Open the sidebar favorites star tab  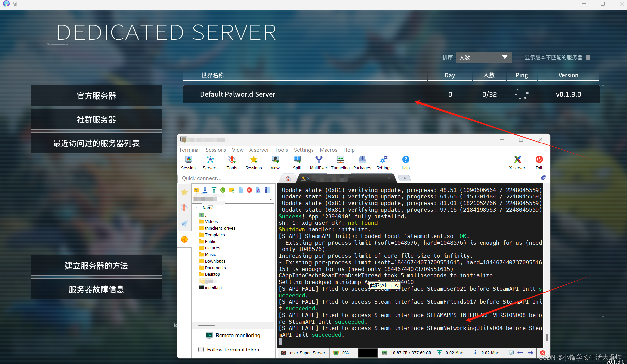pyautogui.click(x=184, y=192)
